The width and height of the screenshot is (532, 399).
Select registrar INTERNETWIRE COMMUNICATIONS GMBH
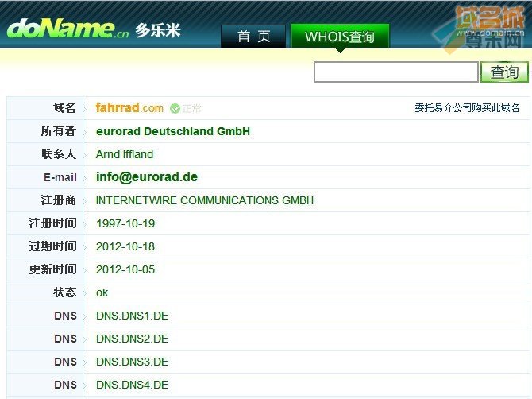(205, 200)
